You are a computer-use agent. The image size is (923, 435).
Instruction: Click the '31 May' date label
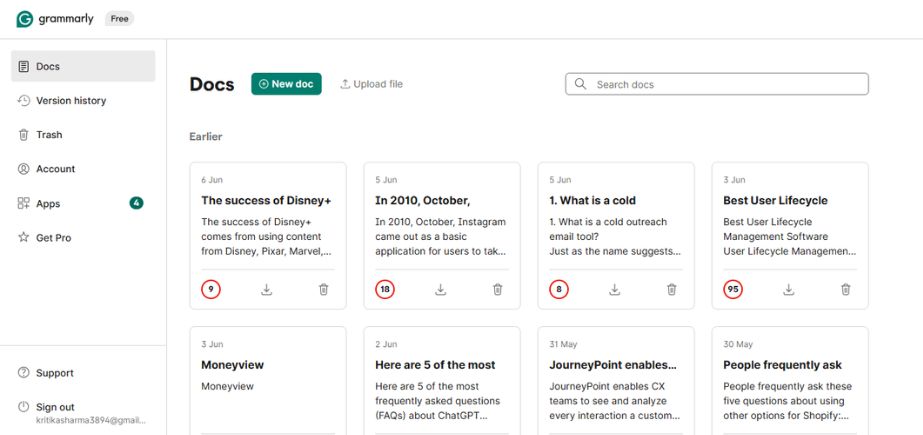(563, 344)
